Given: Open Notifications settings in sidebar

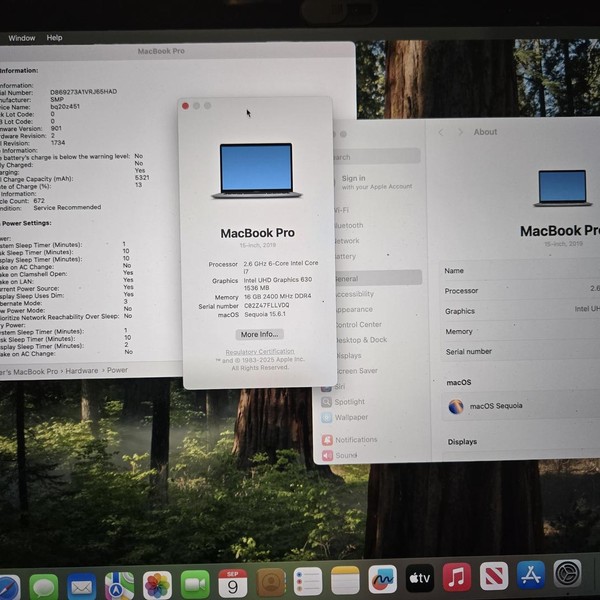Looking at the screenshot, I should click(350, 440).
